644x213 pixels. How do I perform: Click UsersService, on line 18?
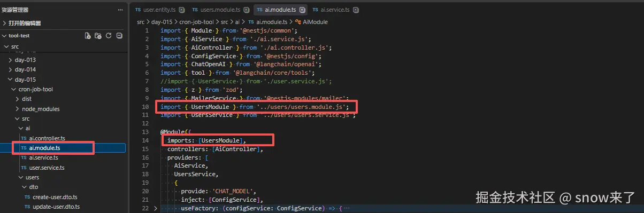point(195,174)
